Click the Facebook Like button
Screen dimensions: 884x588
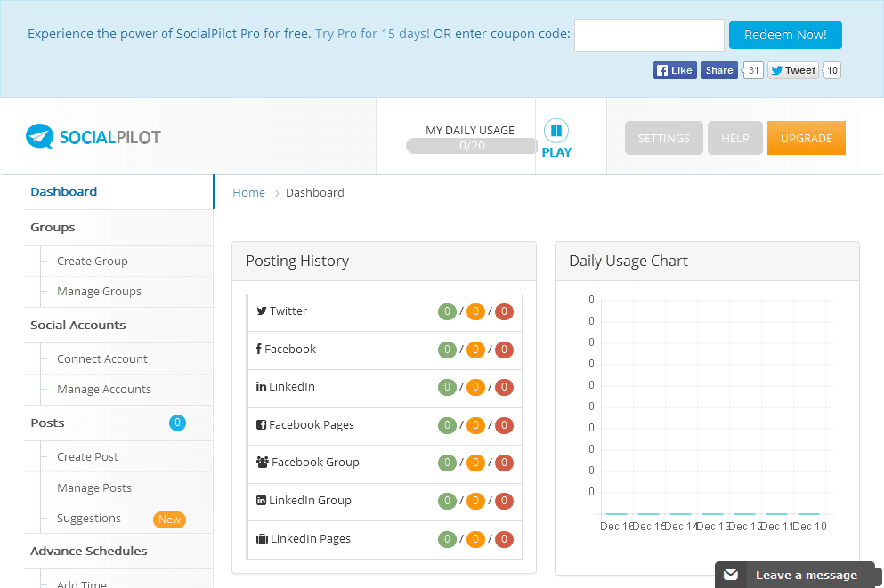(x=675, y=70)
